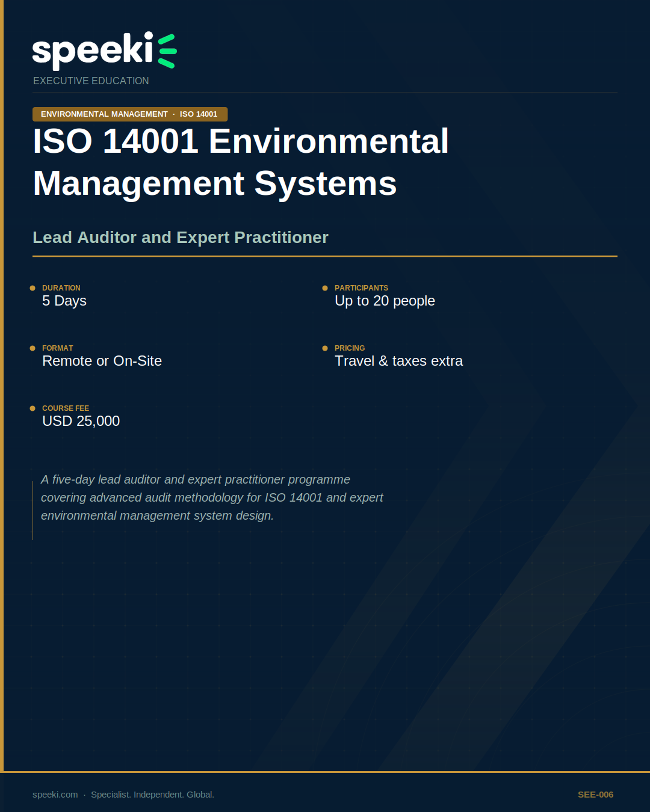Toggle the ENVIRONMENTAL MANAGEMENT · ISO 14001 badge
The image size is (650, 812).
129,114
